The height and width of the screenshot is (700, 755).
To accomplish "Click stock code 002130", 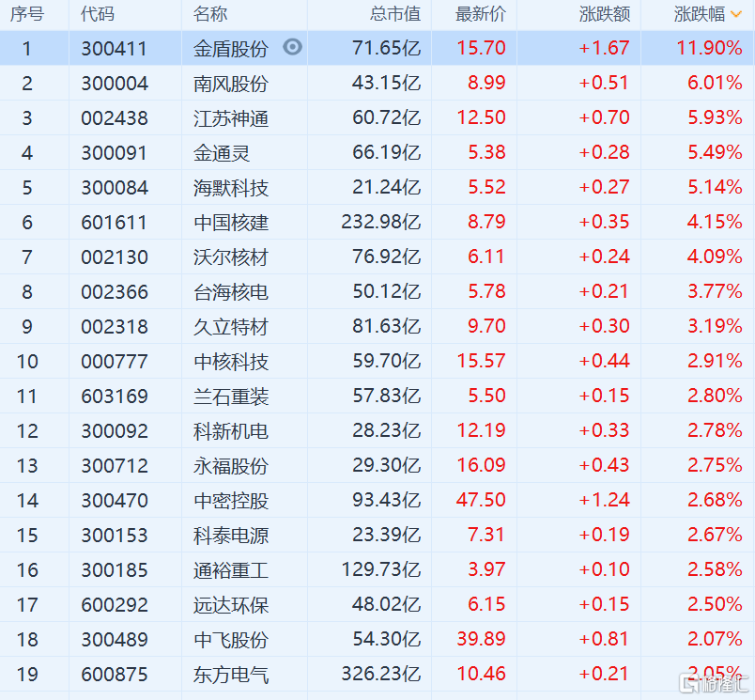I will tap(115, 257).
